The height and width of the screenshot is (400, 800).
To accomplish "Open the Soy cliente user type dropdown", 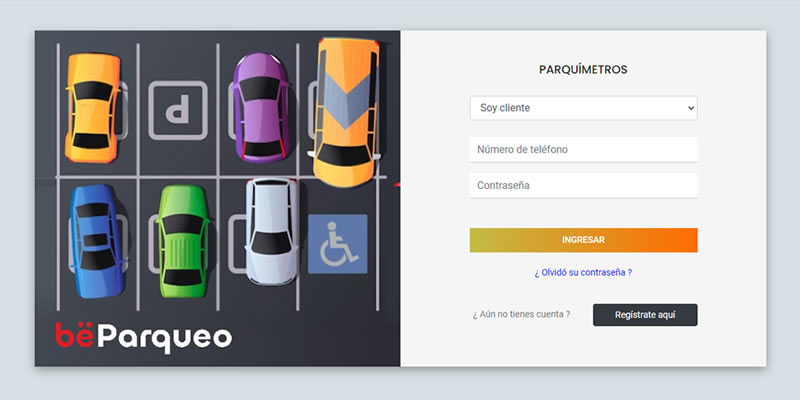I will [x=582, y=108].
